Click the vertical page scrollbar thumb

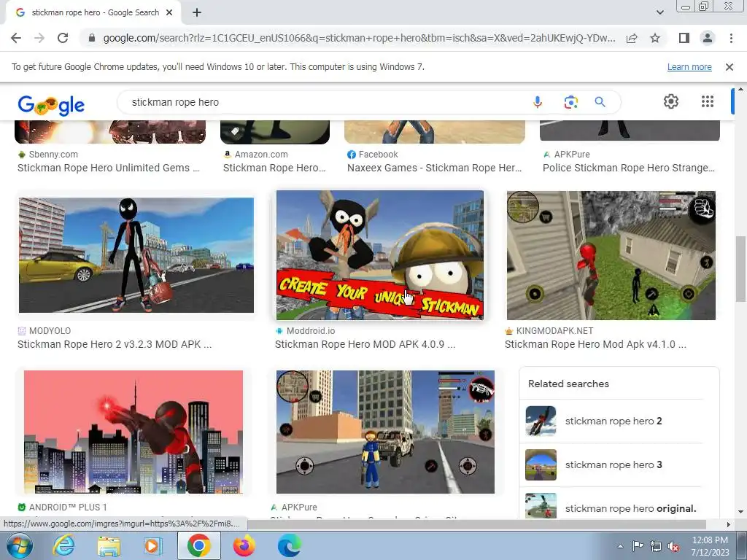[x=740, y=269]
